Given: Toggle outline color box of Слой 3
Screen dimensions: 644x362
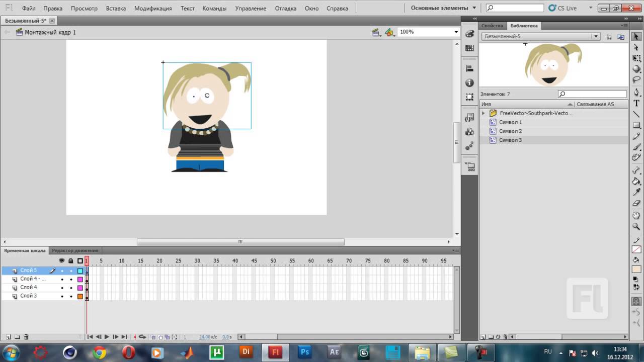Looking at the screenshot, I should coord(80,296).
